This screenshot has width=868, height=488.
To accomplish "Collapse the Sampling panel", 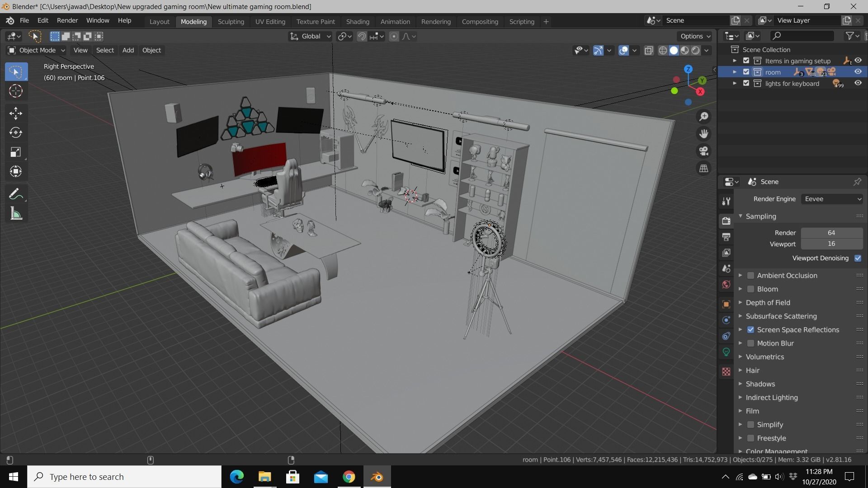I will pos(741,216).
